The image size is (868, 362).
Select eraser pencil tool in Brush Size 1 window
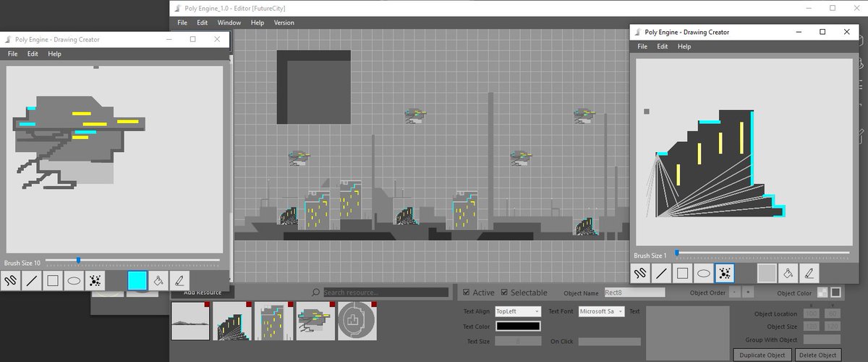809,273
